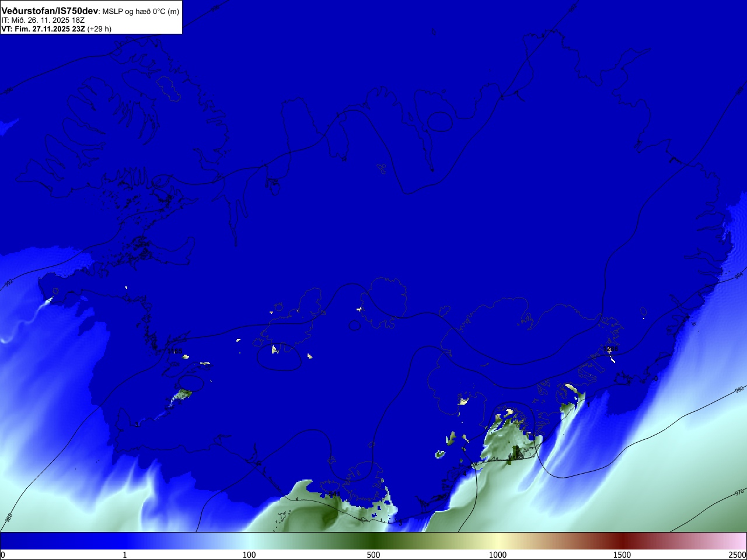Click the 'VT: Fim. 27.11.2025 23Z' line

pos(43,29)
